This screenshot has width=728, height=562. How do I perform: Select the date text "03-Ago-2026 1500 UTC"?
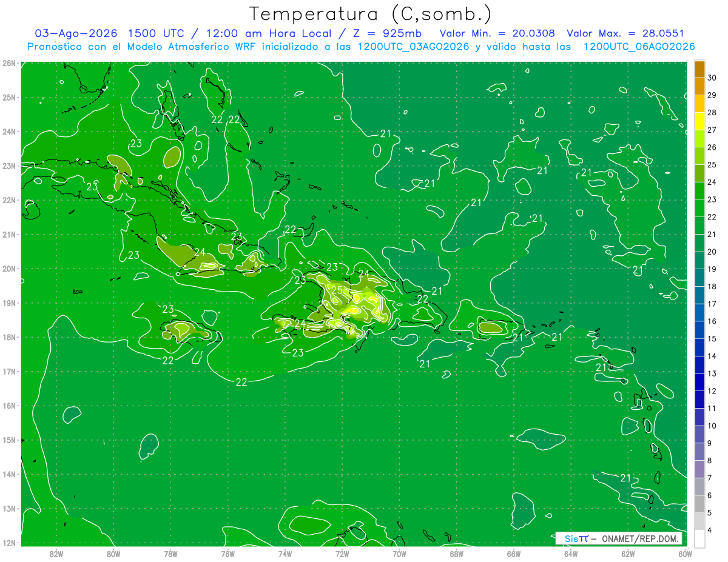pyautogui.click(x=110, y=33)
